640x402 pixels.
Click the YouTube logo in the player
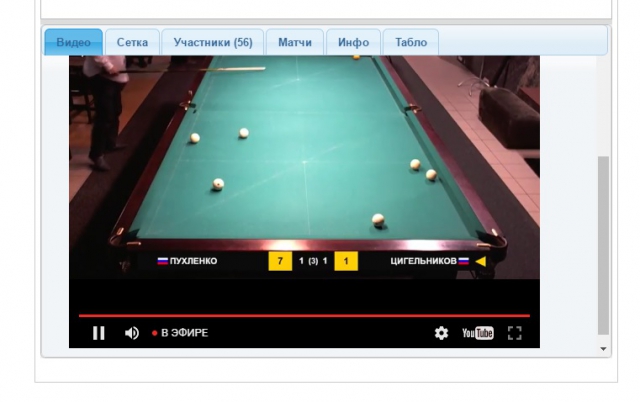point(477,333)
